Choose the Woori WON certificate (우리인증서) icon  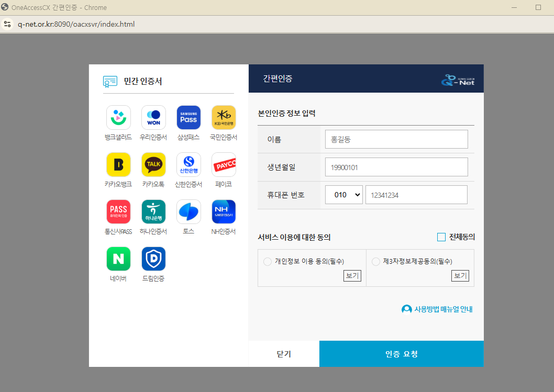[x=153, y=118]
